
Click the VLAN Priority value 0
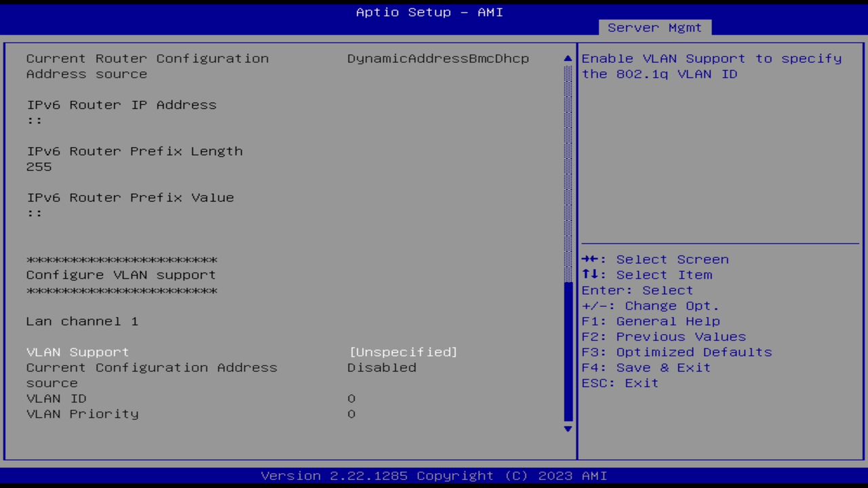[351, 414]
